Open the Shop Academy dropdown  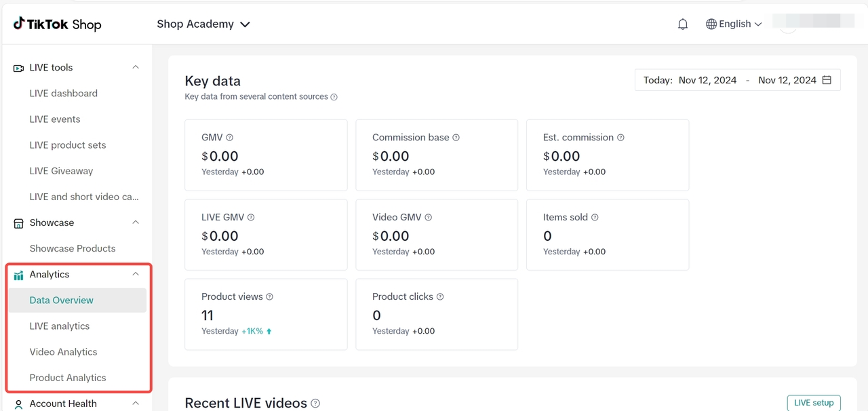[x=203, y=24]
